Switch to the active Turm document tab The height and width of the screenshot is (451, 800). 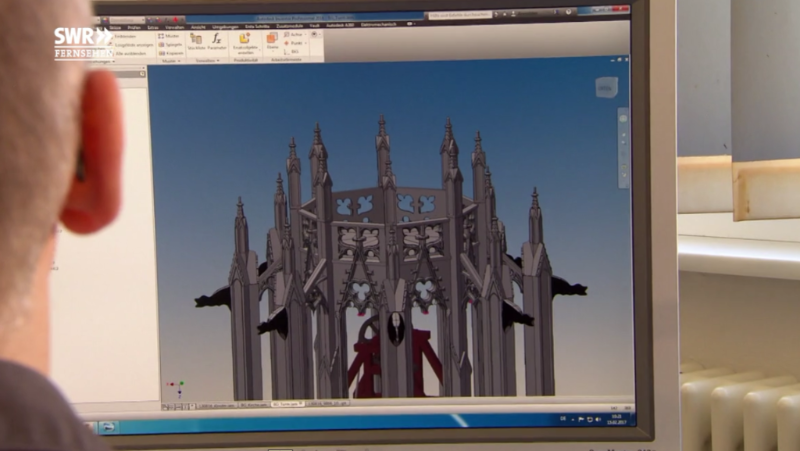point(288,404)
